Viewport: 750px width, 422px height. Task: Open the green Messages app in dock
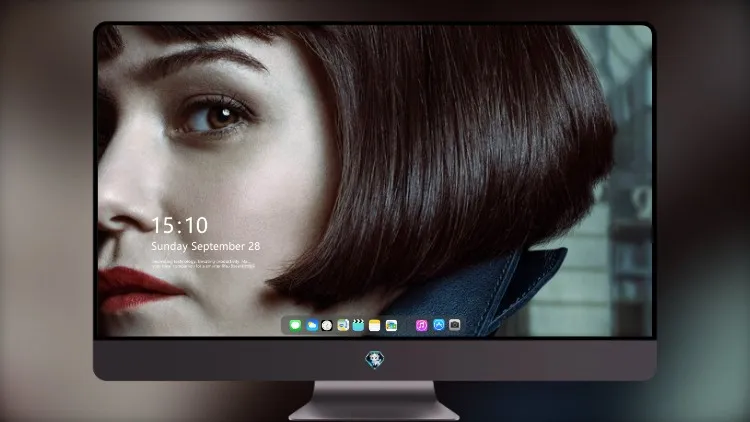pos(295,325)
